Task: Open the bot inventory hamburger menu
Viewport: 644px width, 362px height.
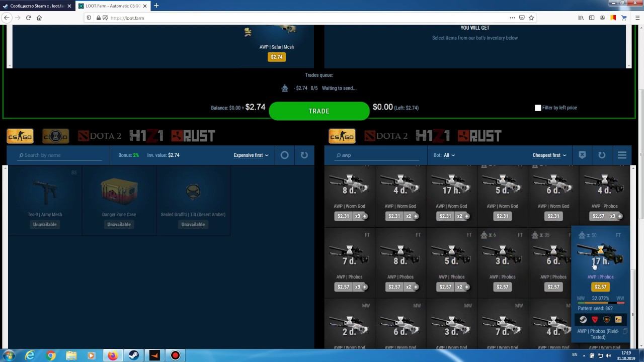Action: coord(622,155)
